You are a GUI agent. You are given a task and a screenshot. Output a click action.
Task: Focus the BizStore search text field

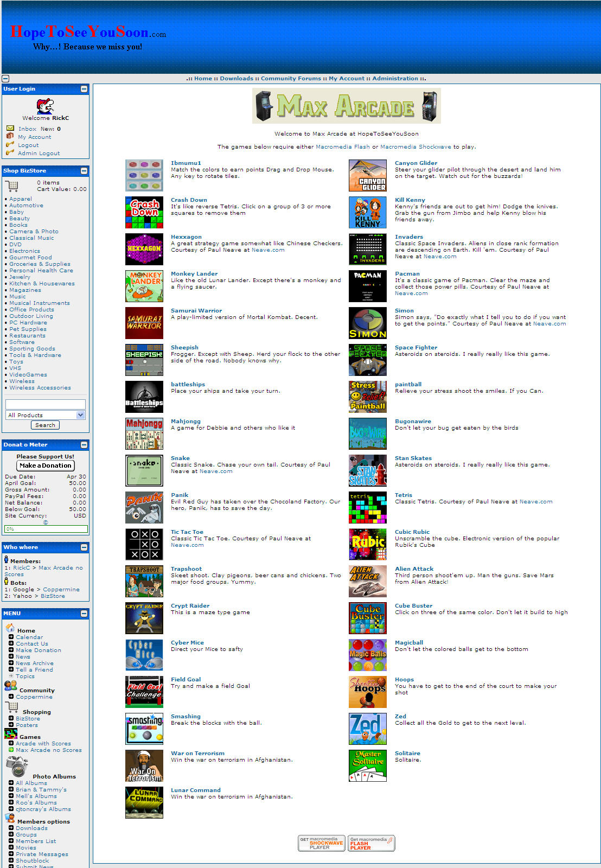46,404
